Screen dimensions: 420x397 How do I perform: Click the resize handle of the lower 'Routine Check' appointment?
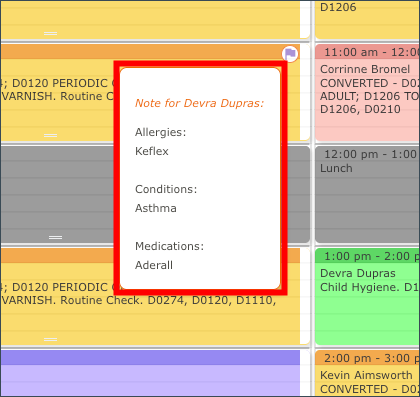[50, 339]
